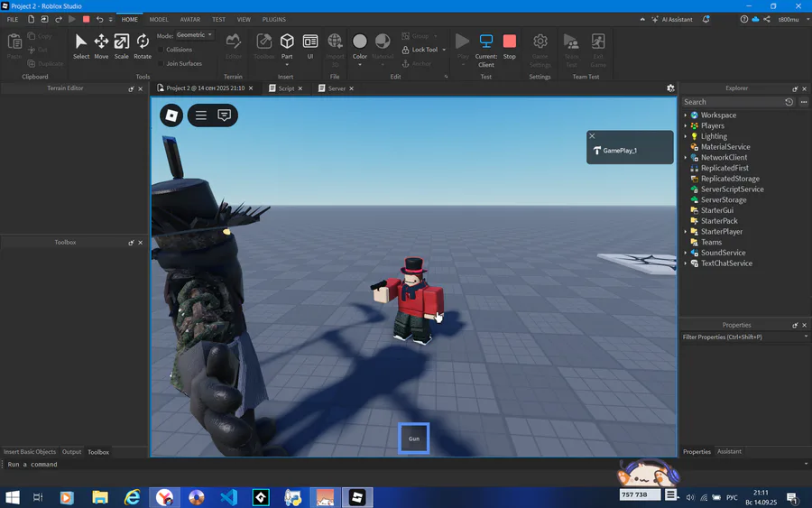Click the help icon in title ribbon

click(x=744, y=19)
